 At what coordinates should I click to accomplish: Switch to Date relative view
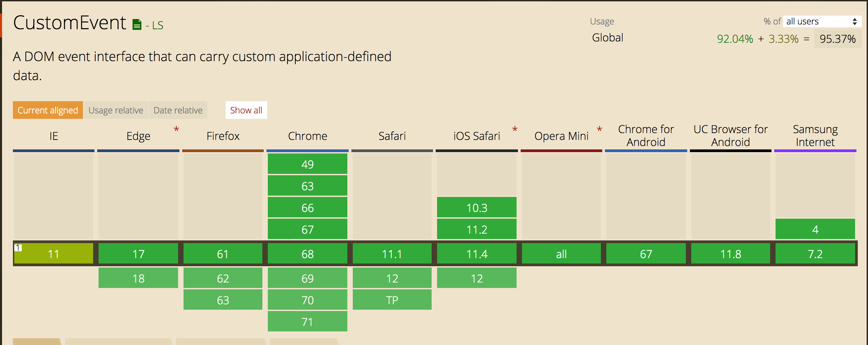coord(178,110)
